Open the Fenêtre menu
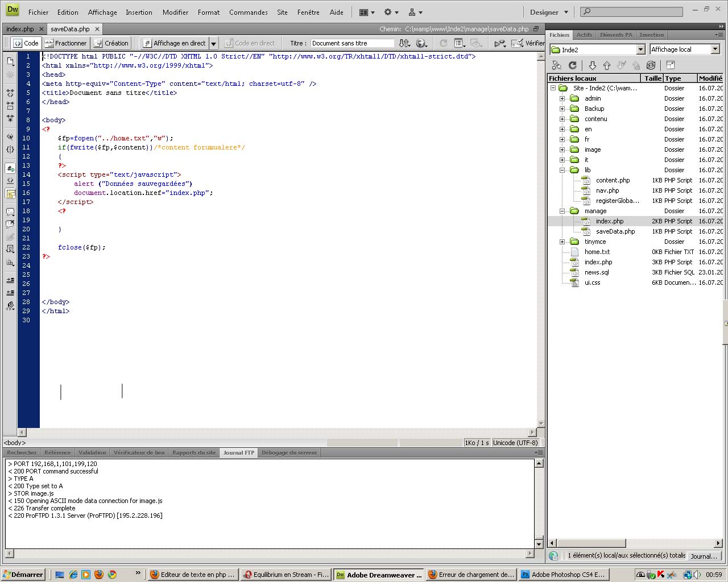The image size is (728, 582). [308, 12]
